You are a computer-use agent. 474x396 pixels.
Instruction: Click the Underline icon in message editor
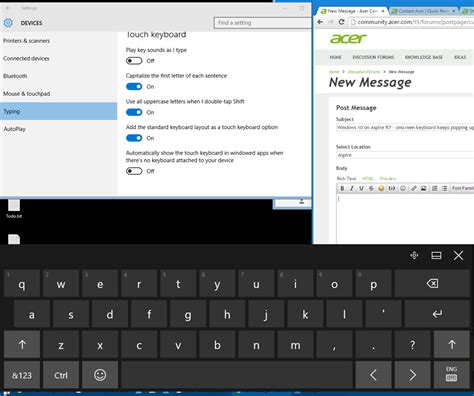[x=361, y=188]
